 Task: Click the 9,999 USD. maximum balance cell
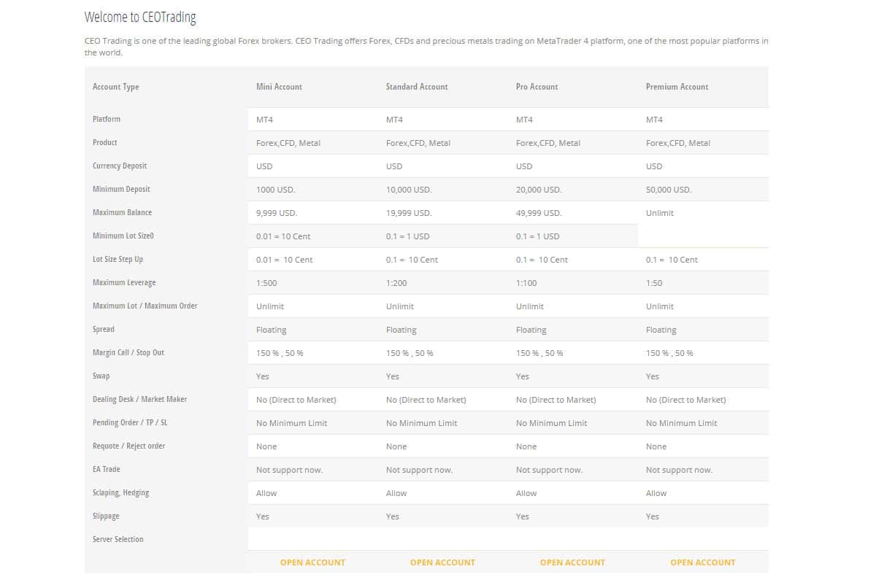click(277, 213)
